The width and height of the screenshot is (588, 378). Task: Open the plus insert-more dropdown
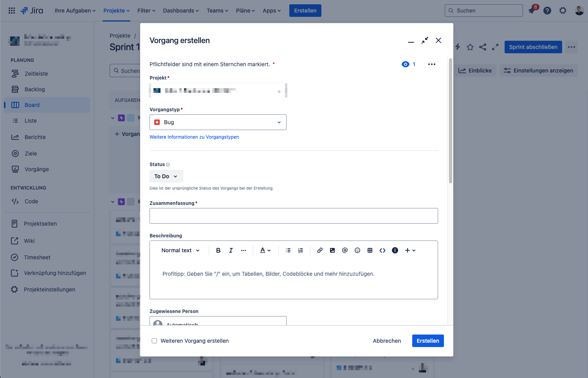click(x=410, y=250)
